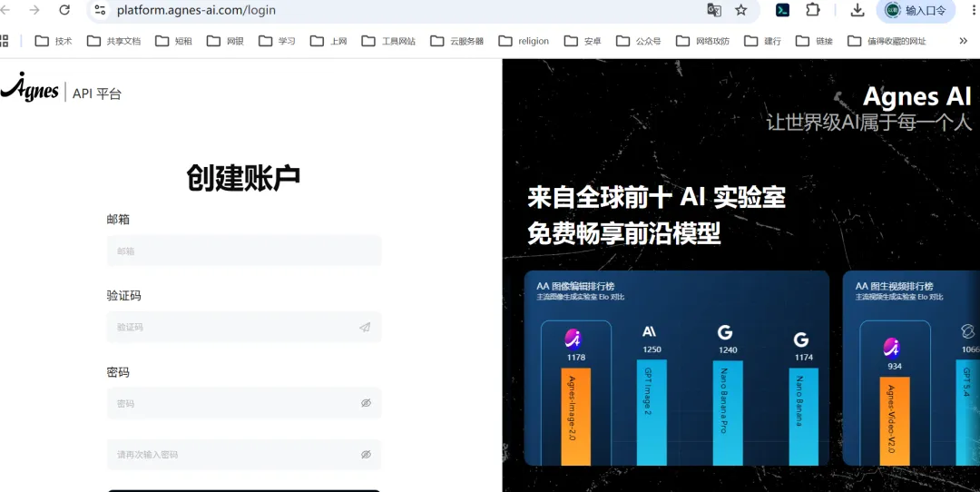Open the 技术 bookmark folder
The height and width of the screenshot is (492, 980).
pyautogui.click(x=54, y=41)
